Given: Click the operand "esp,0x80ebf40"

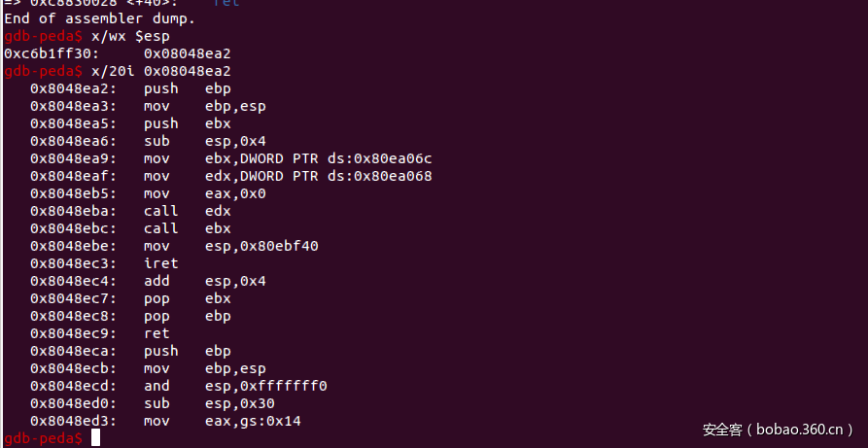Looking at the screenshot, I should point(261,246).
